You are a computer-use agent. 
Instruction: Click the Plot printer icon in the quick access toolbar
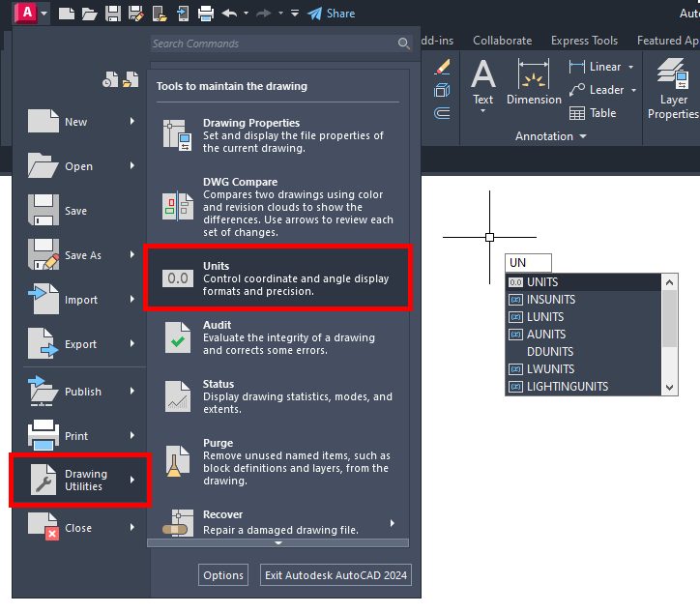205,14
